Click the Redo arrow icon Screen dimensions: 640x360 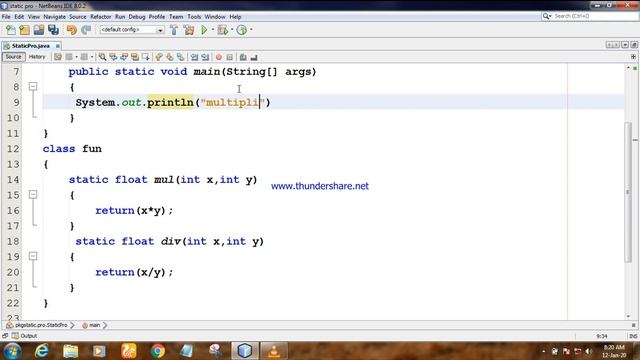pos(86,30)
